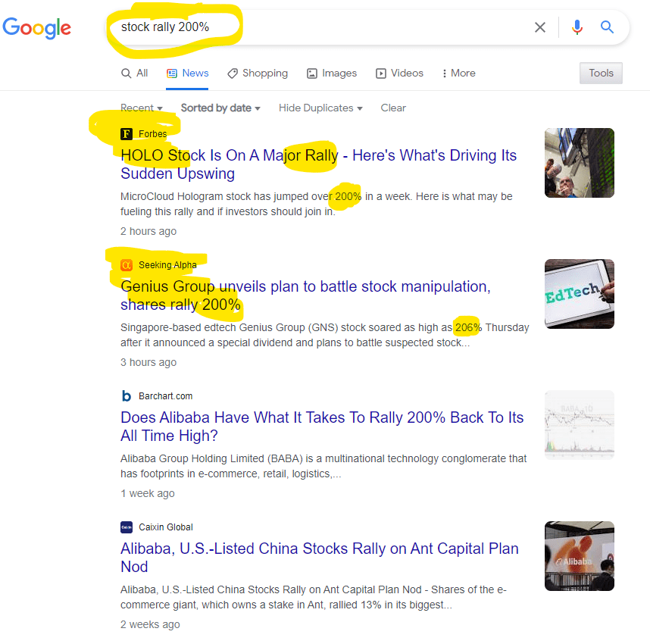Expand the Recent time filter dropdown
Image resolution: width=650 pixels, height=644 pixels.
pyautogui.click(x=142, y=108)
